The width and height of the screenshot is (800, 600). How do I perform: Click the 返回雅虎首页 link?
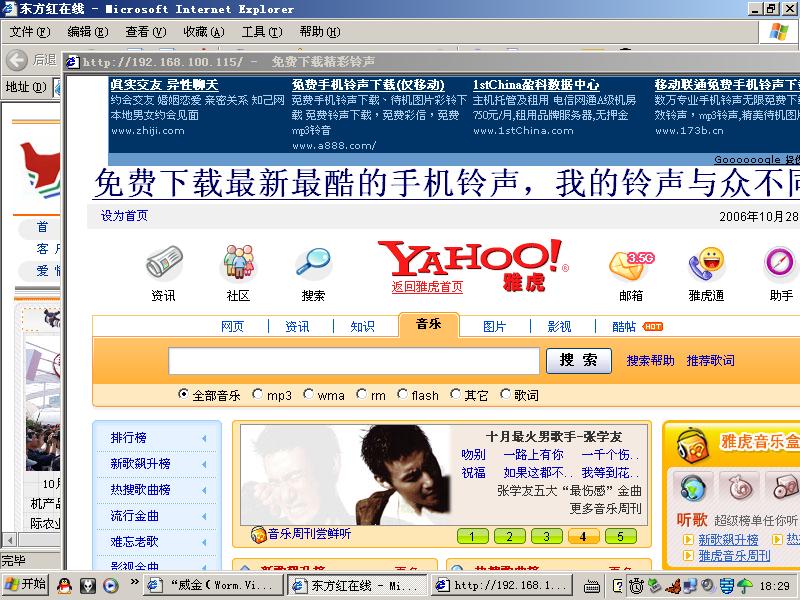tap(427, 287)
